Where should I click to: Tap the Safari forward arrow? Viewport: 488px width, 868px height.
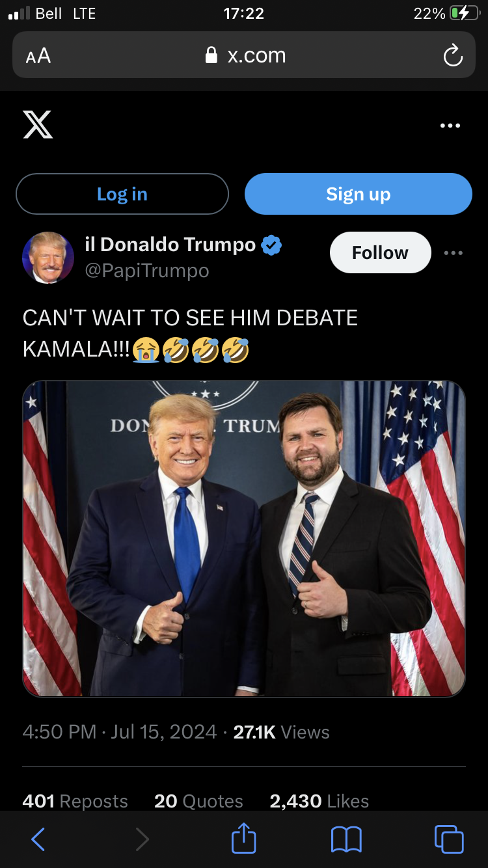click(x=141, y=839)
